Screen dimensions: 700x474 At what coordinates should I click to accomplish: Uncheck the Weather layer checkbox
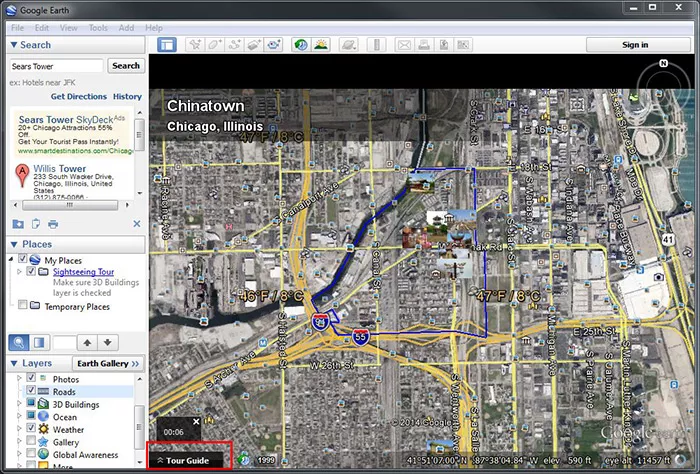pyautogui.click(x=31, y=428)
